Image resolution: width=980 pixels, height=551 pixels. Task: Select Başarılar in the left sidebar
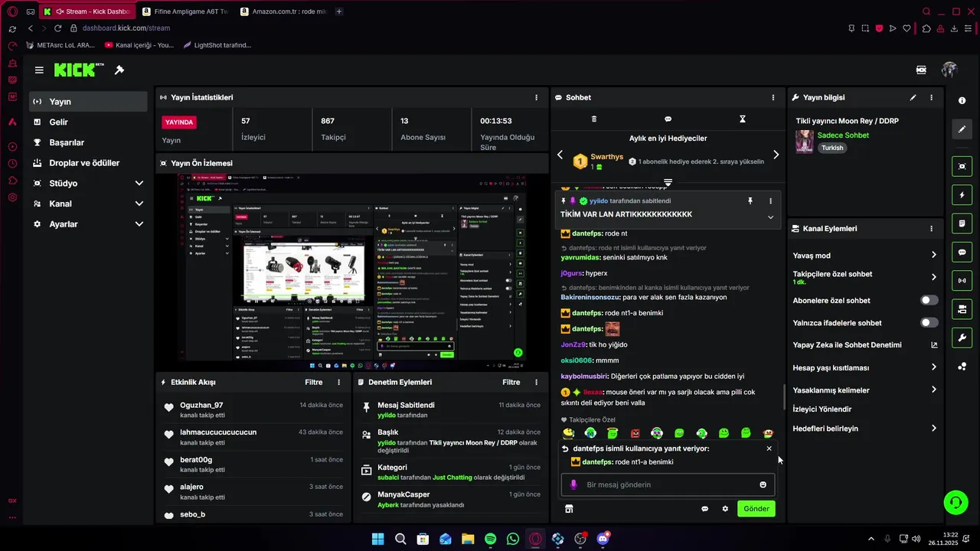point(88,142)
